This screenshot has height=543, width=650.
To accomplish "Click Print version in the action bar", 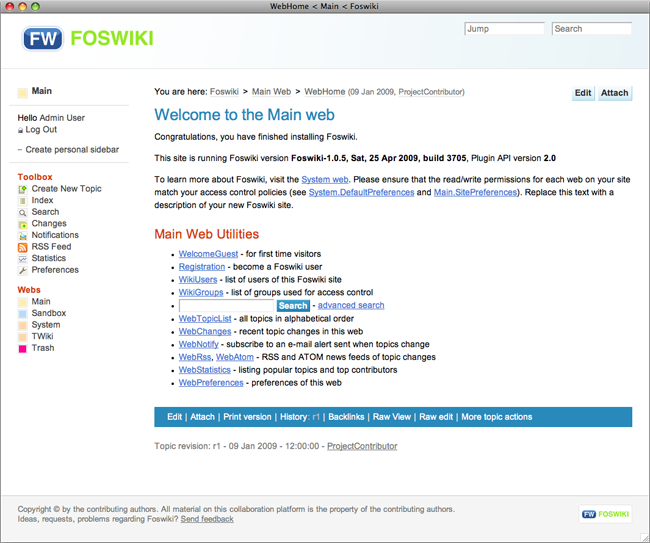I will click(x=247, y=417).
